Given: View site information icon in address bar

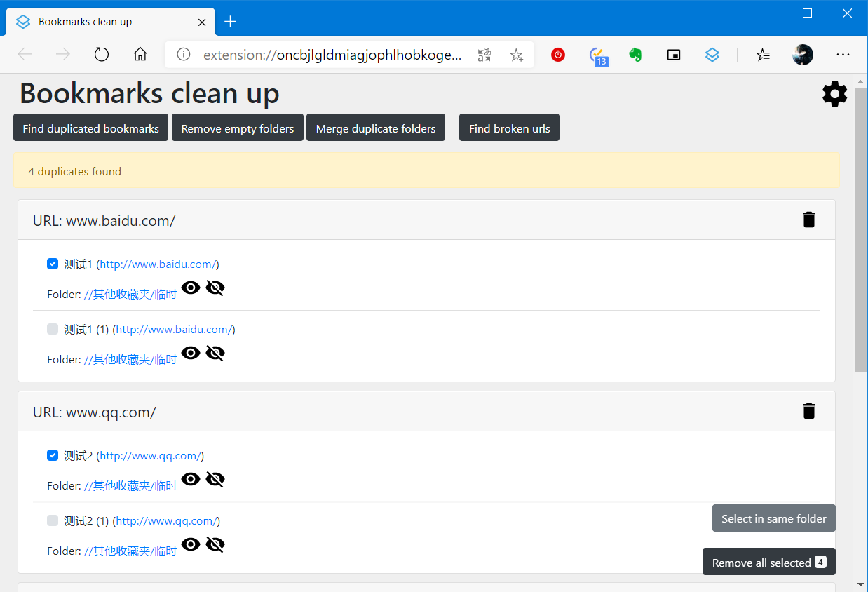Looking at the screenshot, I should tap(184, 55).
